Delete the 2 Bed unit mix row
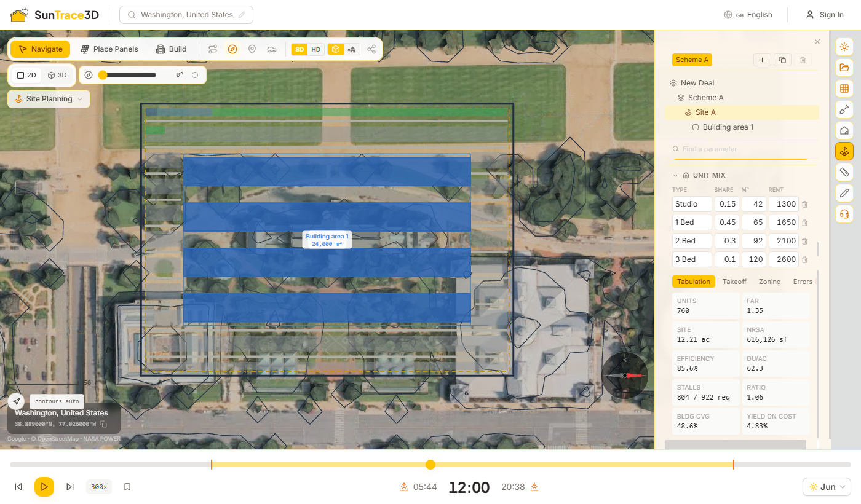Screen dimensions: 861x504 click(804, 241)
